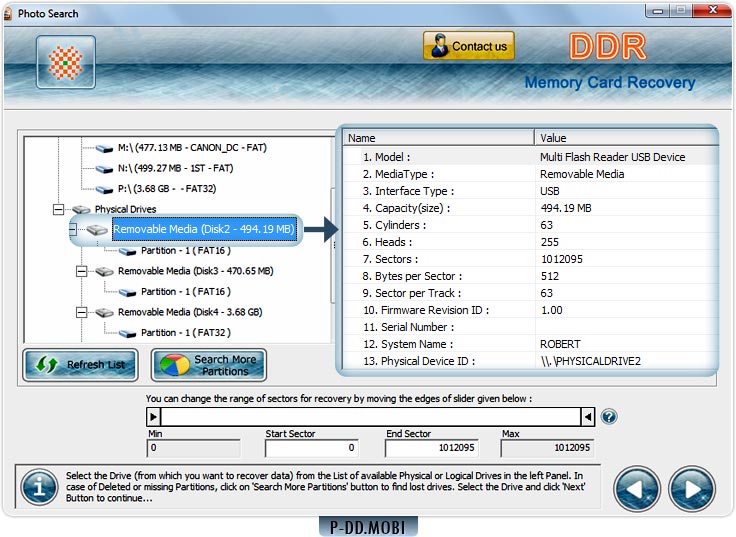Screen dimensions: 736x537
Task: Click partition icon under Disk4
Action: 128,334
